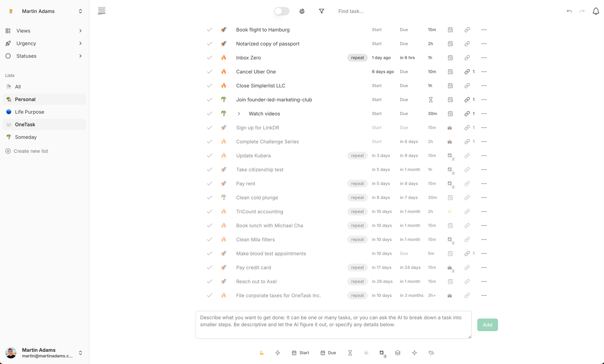Expand the Watch videos subtasks

pyautogui.click(x=239, y=114)
